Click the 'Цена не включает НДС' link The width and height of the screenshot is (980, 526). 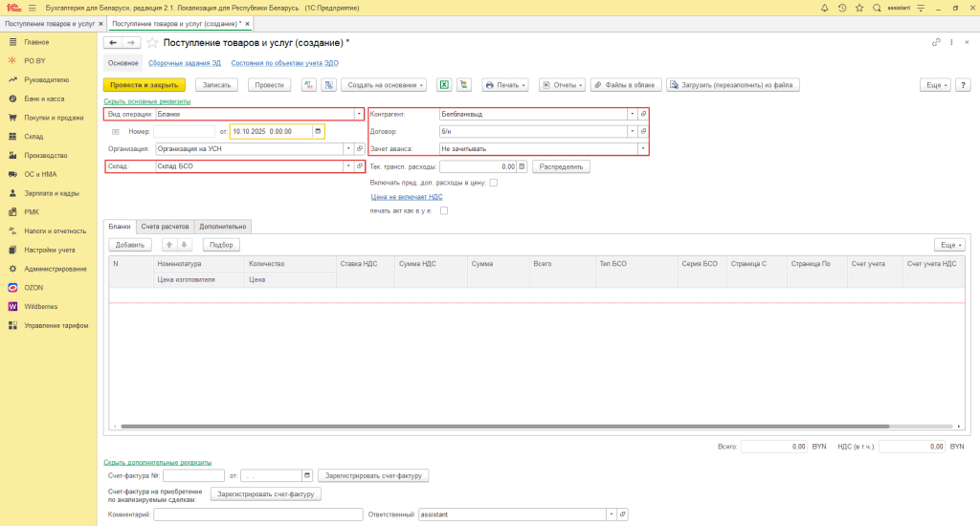[x=407, y=197]
